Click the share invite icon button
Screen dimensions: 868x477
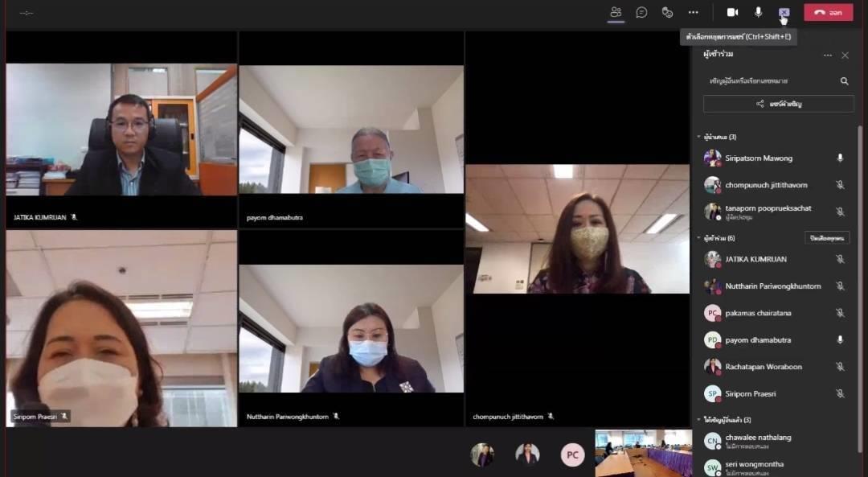click(x=778, y=104)
